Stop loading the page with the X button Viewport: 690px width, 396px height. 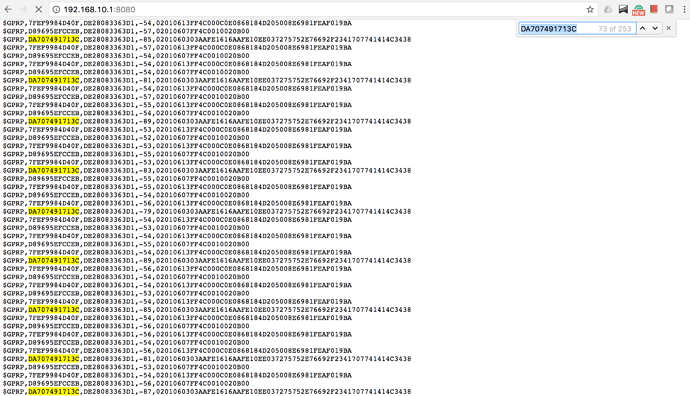click(x=38, y=9)
